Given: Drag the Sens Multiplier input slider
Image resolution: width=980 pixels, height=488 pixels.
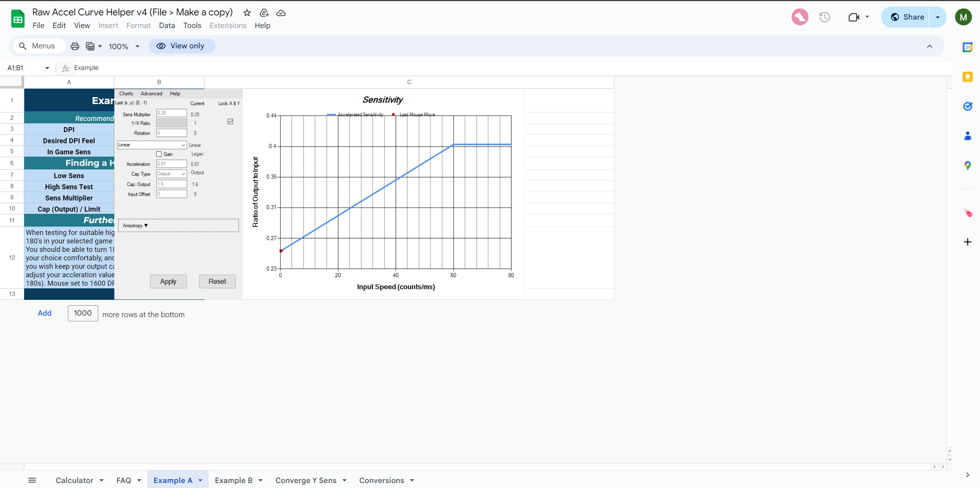Looking at the screenshot, I should pyautogui.click(x=171, y=113).
